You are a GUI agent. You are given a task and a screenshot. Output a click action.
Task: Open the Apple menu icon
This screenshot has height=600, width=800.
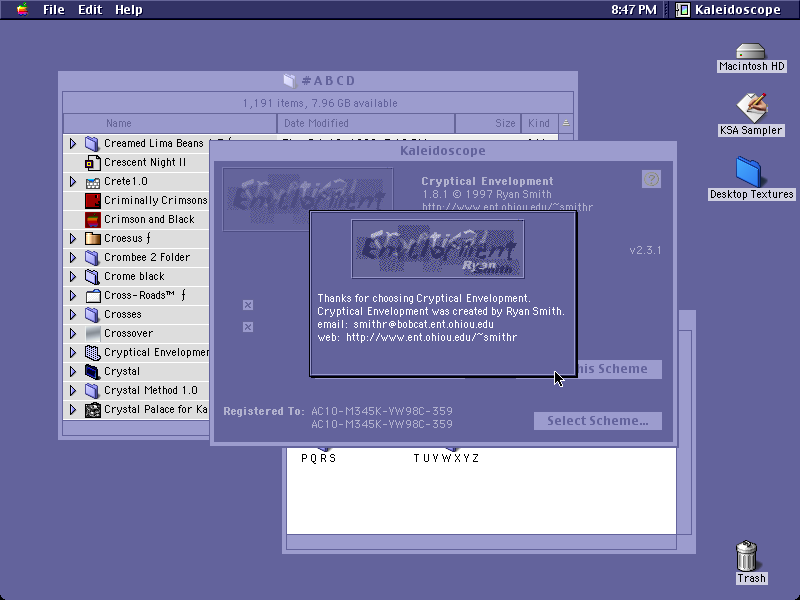(x=22, y=9)
